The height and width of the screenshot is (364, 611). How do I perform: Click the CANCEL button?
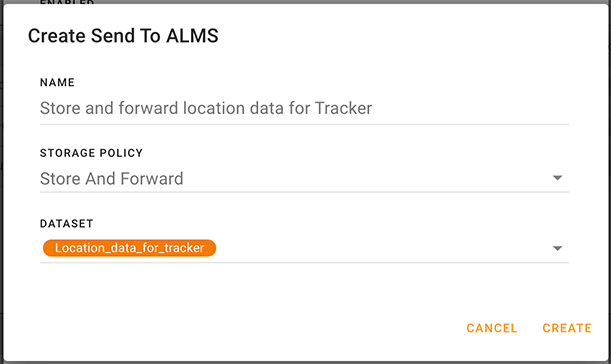tap(492, 328)
